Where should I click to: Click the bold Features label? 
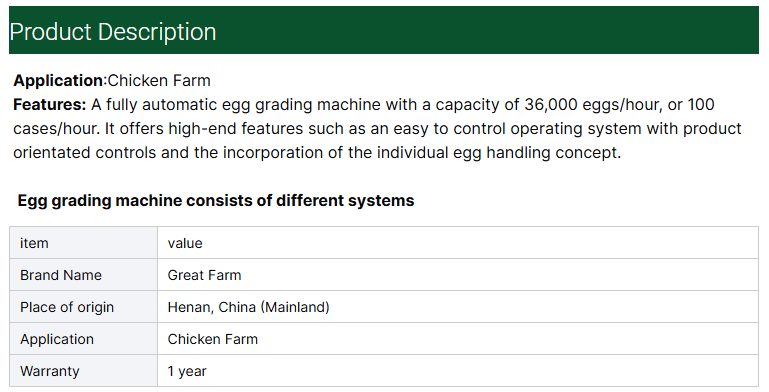pos(50,105)
